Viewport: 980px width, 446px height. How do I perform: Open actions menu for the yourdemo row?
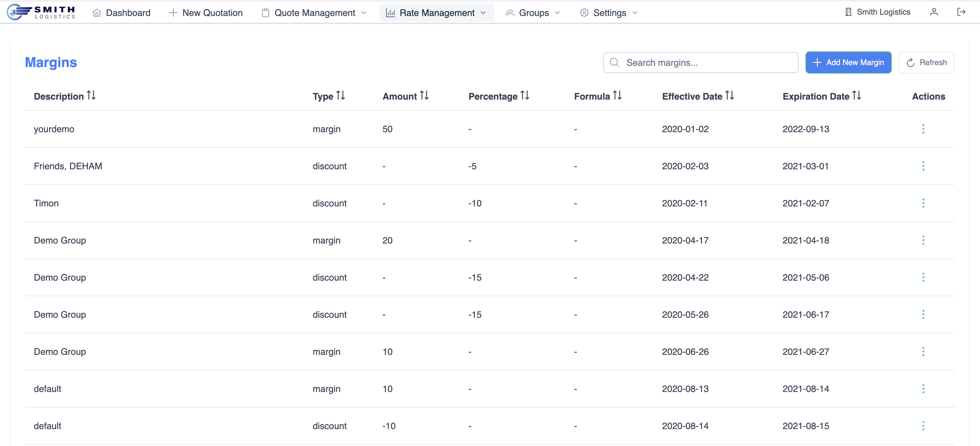click(923, 129)
